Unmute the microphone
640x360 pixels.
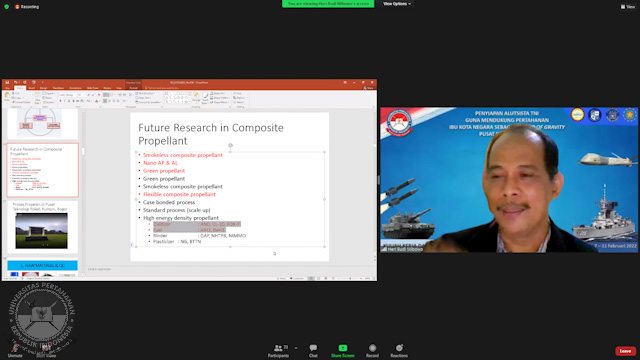[15, 351]
